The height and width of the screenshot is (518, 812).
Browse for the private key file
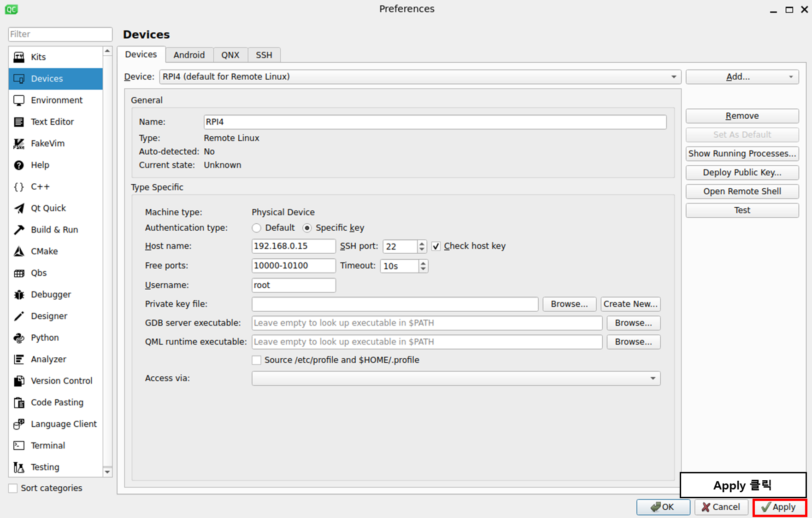(570, 304)
